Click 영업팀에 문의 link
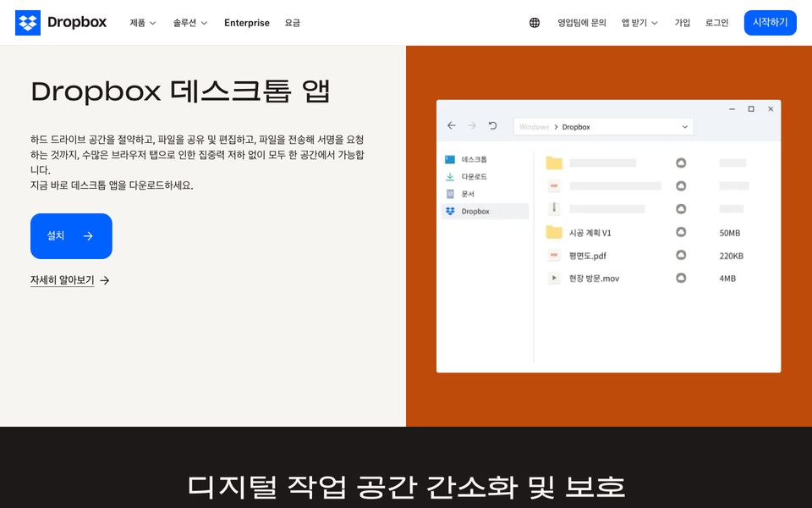 pos(582,23)
